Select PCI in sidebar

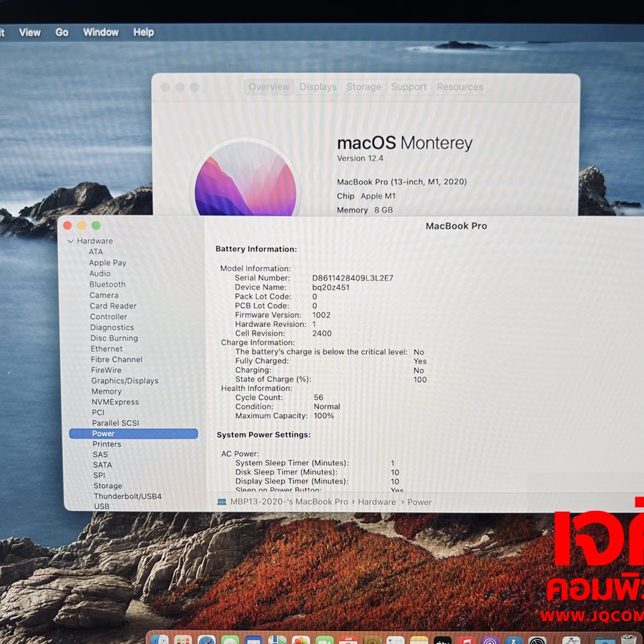click(98, 412)
